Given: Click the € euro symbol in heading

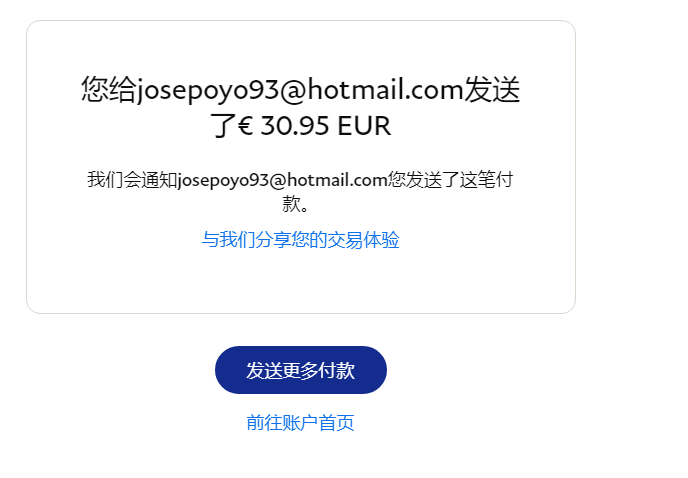Looking at the screenshot, I should [246, 126].
